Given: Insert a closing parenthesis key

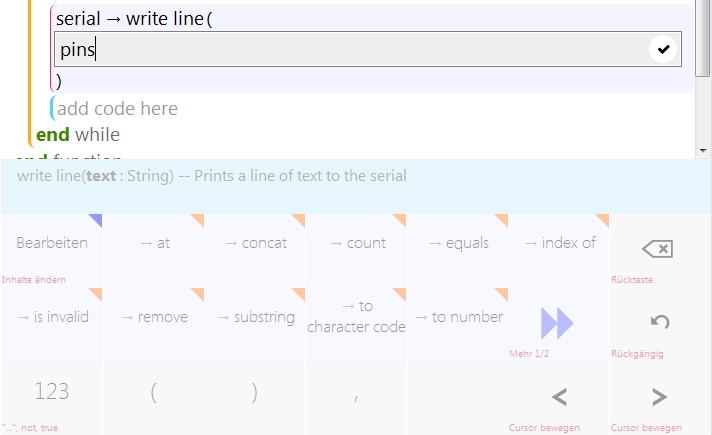Looking at the screenshot, I should (x=254, y=393).
